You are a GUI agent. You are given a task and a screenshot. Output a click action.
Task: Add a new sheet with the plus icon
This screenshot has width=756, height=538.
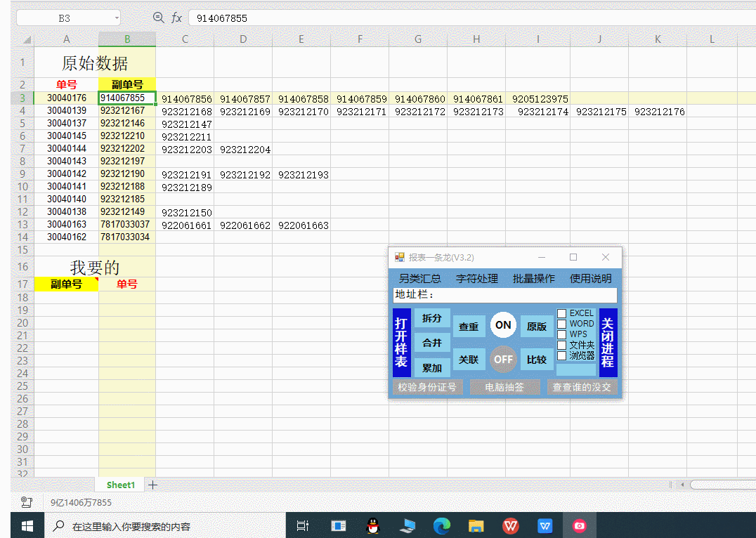click(x=153, y=485)
